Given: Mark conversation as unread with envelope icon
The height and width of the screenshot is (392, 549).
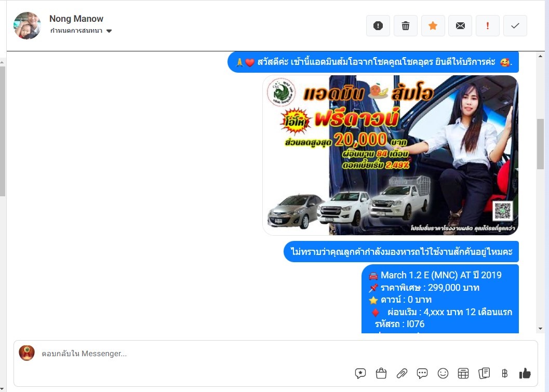Looking at the screenshot, I should tap(460, 25).
